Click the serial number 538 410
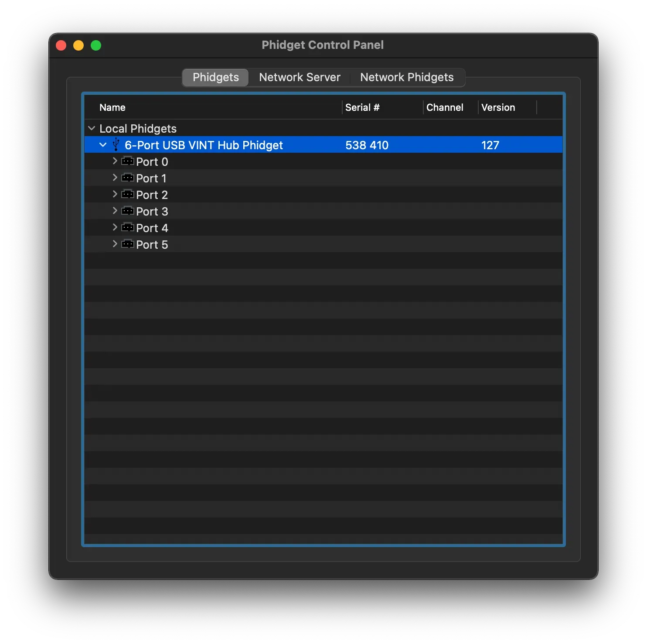The height and width of the screenshot is (644, 647). 367,145
